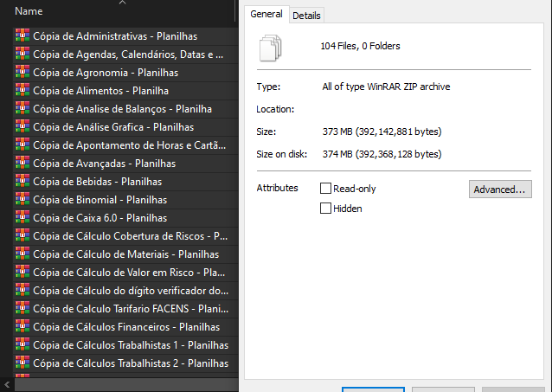This screenshot has width=552, height=392.
Task: Click the ZIP icon of Cópia de Agronomia
Action: tap(22, 72)
